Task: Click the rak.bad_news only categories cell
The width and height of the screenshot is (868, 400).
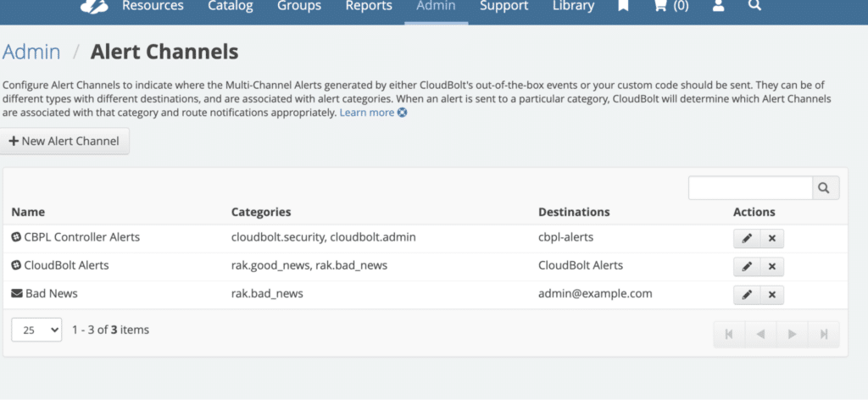Action: pyautogui.click(x=267, y=294)
